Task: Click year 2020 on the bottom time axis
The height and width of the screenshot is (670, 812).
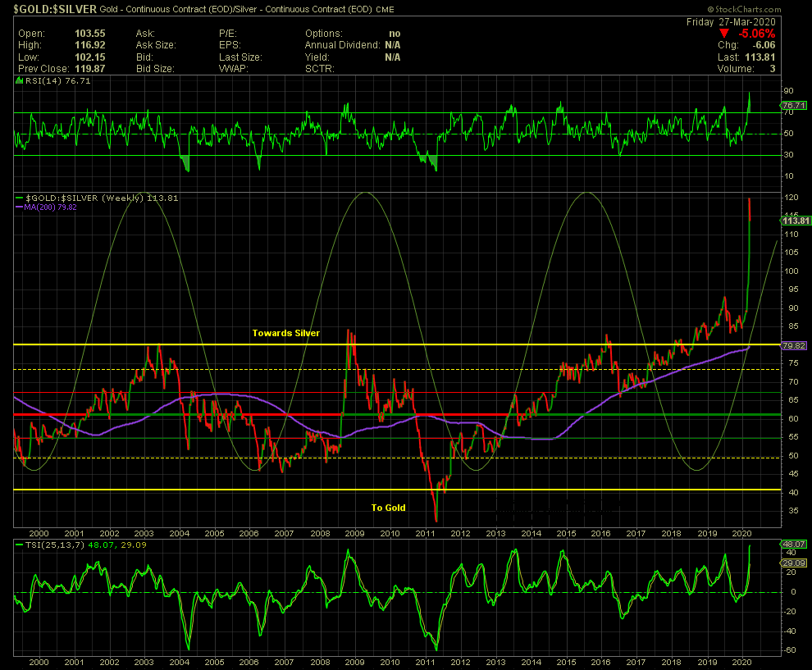Action: (741, 661)
